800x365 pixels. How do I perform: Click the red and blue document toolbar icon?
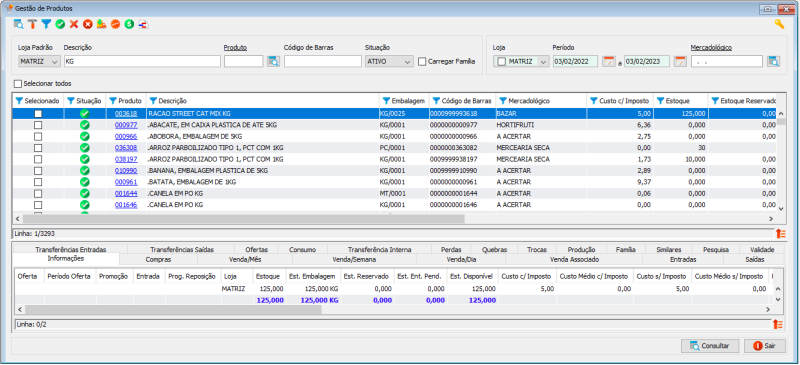tap(143, 24)
